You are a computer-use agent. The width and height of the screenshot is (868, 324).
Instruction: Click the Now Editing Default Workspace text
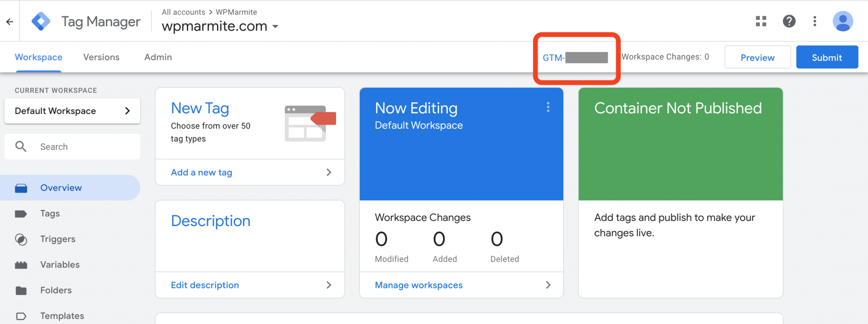pyautogui.click(x=419, y=126)
